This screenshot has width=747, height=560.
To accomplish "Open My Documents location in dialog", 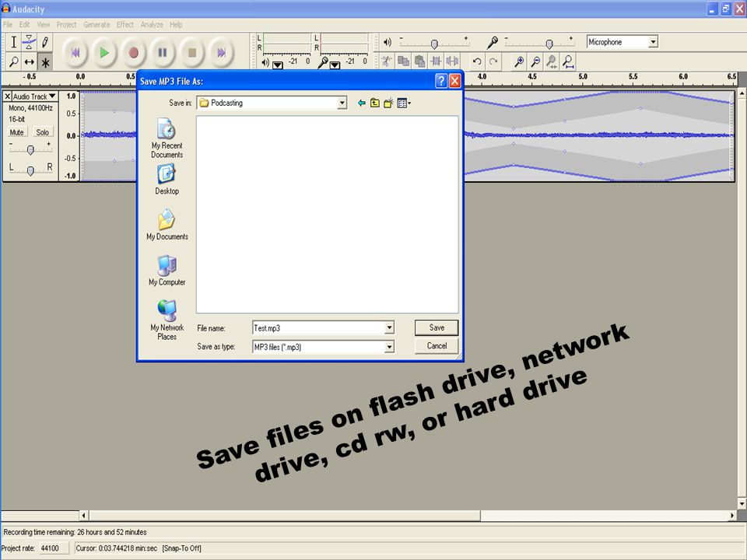I will (x=167, y=224).
